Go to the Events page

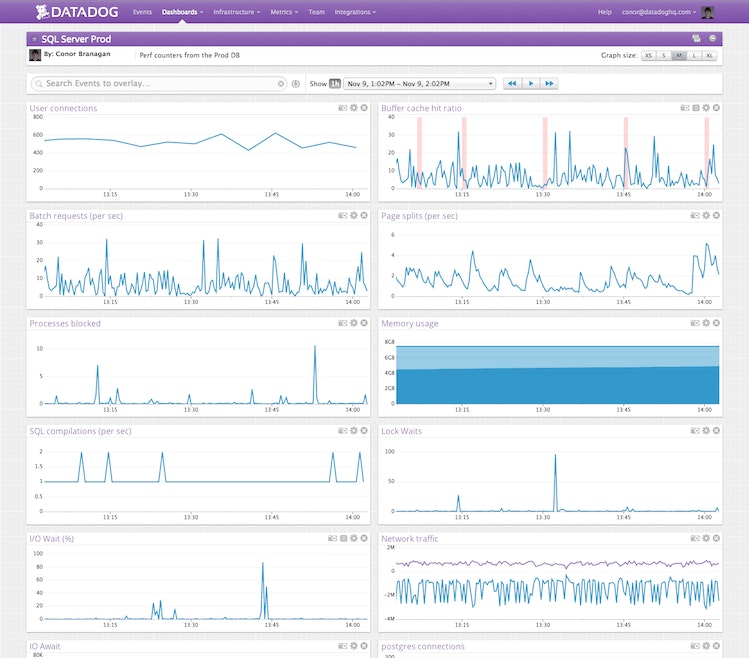142,12
